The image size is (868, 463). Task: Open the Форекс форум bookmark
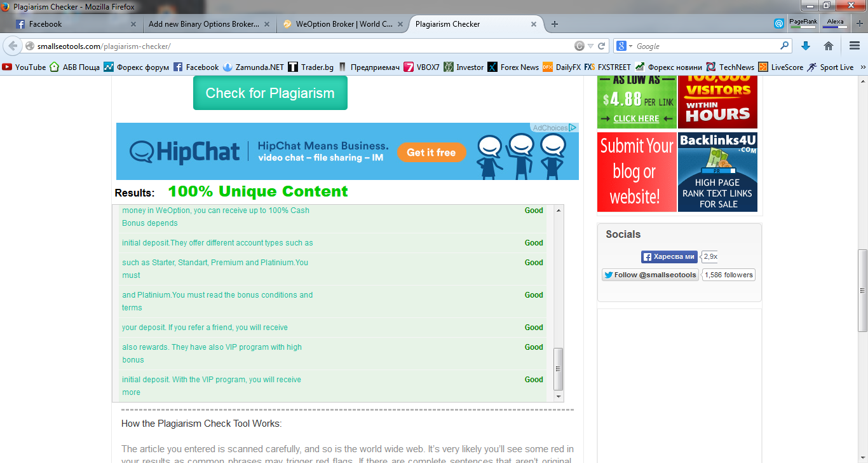pyautogui.click(x=137, y=67)
